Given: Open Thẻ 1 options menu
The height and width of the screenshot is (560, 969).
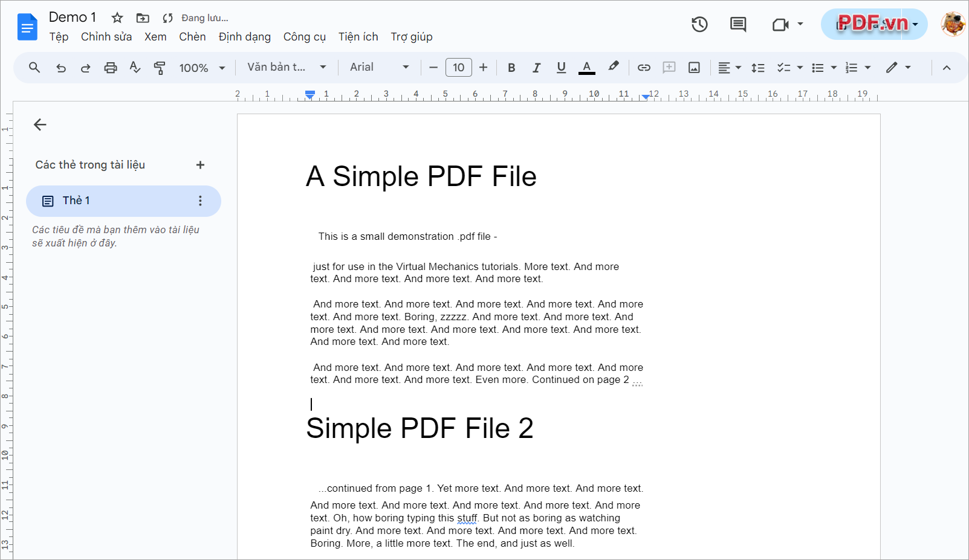Looking at the screenshot, I should tap(200, 201).
